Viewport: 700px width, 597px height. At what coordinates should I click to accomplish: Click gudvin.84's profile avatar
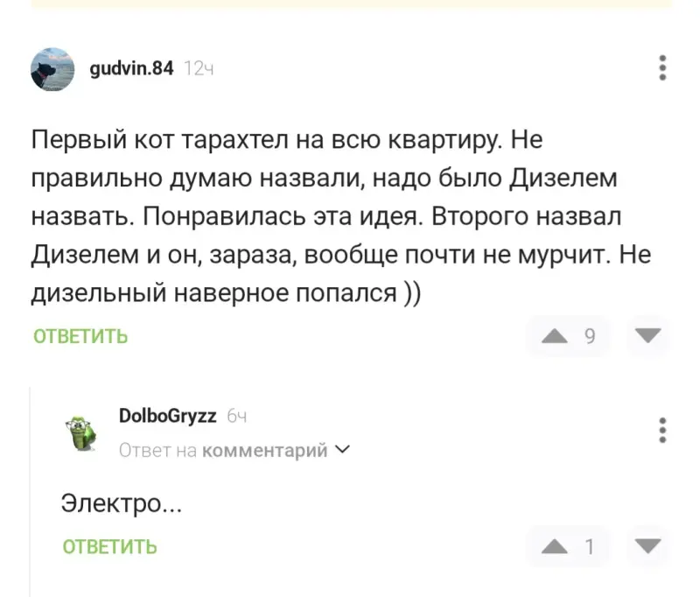coord(52,68)
